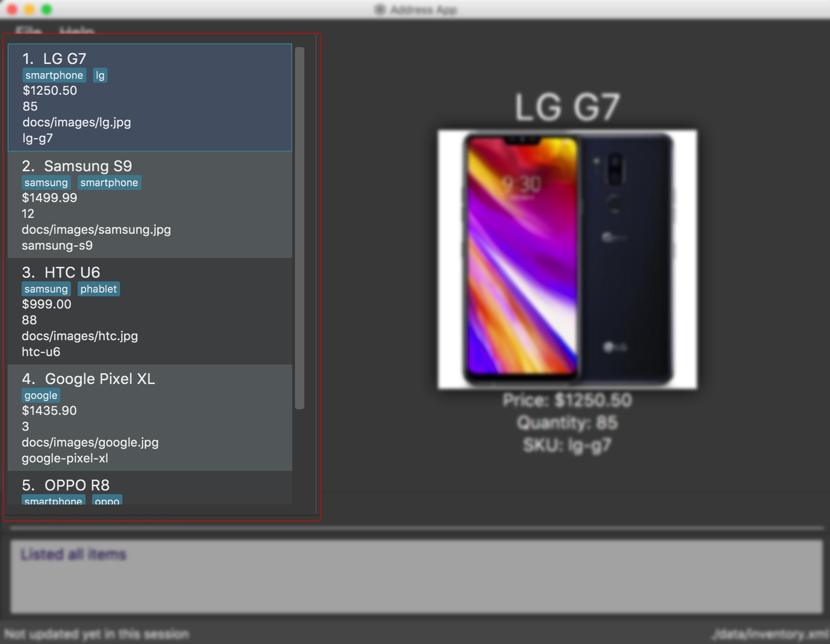Click the lg tag on LG G7
Image resolution: width=830 pixels, height=644 pixels.
pyautogui.click(x=100, y=75)
